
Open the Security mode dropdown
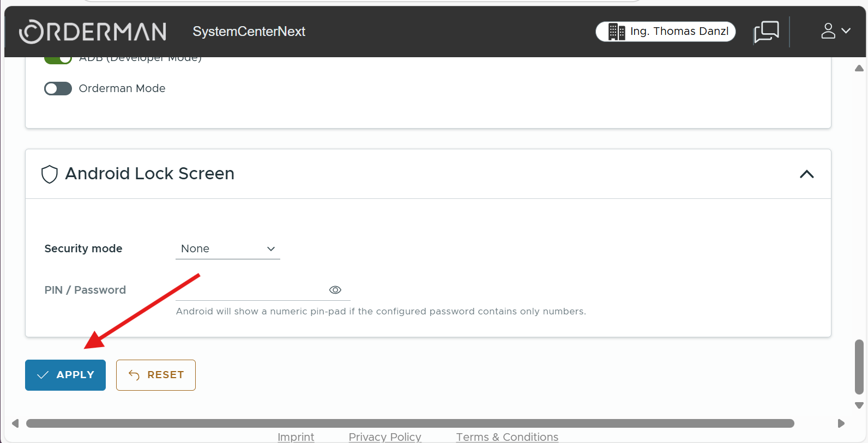coord(227,248)
